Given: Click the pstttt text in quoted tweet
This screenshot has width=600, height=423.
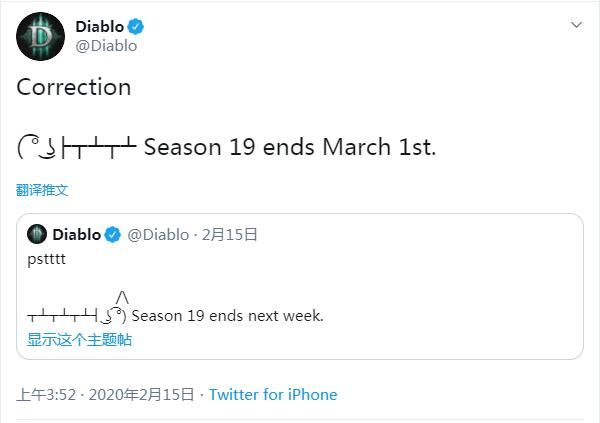Looking at the screenshot, I should point(46,259).
